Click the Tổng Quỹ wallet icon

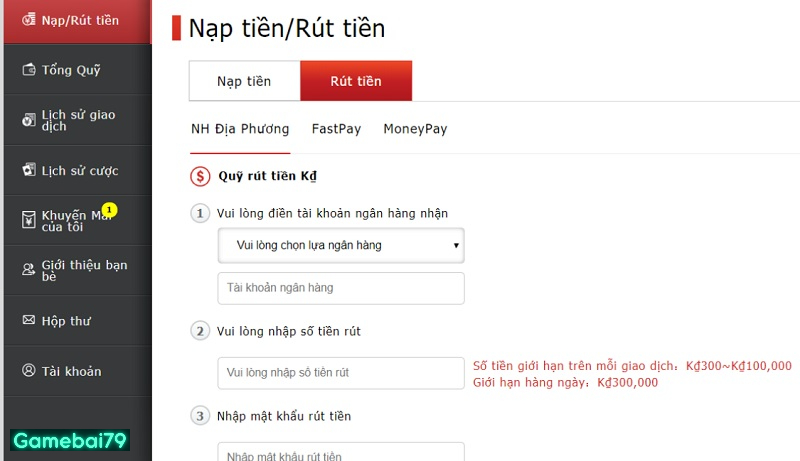29,69
